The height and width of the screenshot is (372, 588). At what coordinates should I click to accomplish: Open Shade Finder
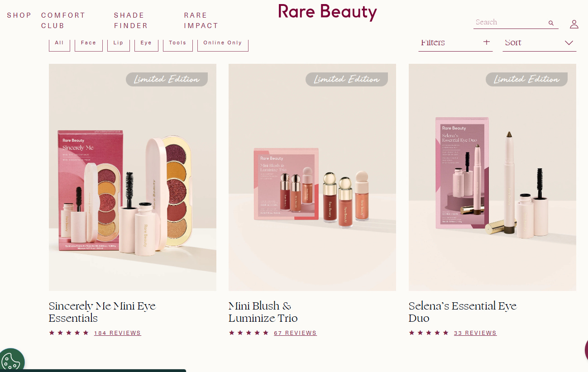pyautogui.click(x=131, y=20)
